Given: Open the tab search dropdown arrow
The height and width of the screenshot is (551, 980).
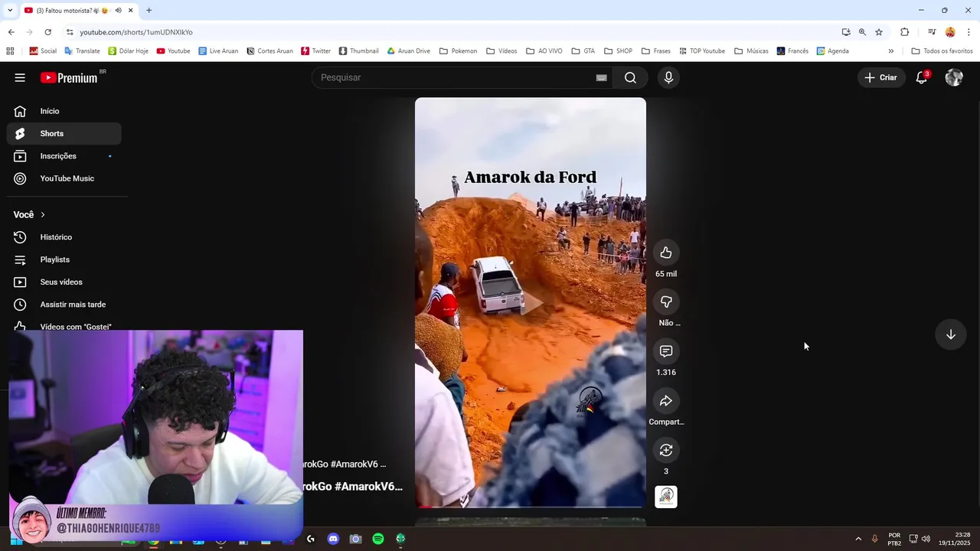Looking at the screenshot, I should [x=9, y=10].
